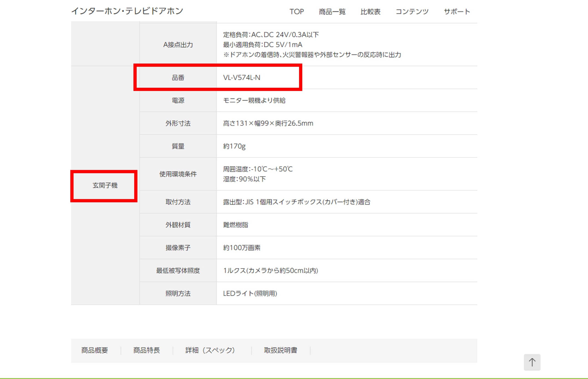Click the 外観材質 row label

point(178,225)
